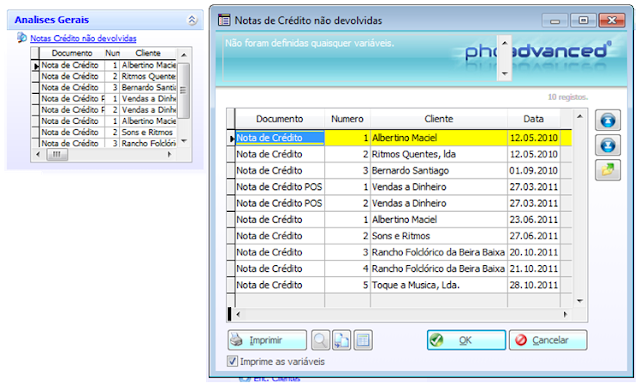Viewport: 640px width, 389px height.
Task: Click the variables message text area
Action: click(x=360, y=58)
